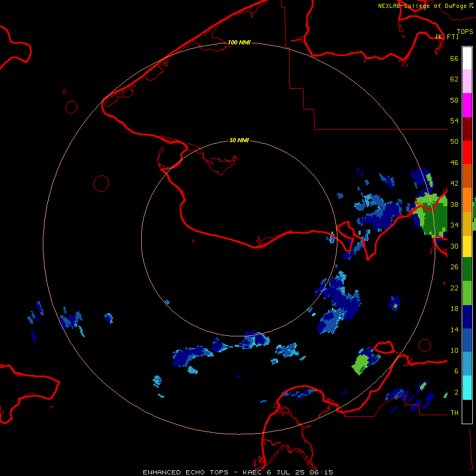The width and height of the screenshot is (476, 476).
Task: Click the bright red 50 kft legend swatch
Action: tap(467, 152)
